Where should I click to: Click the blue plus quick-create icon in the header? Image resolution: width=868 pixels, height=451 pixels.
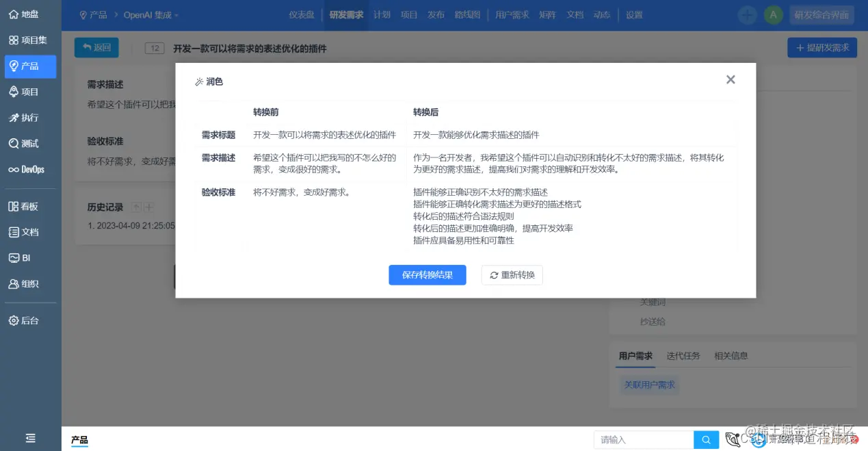(747, 14)
